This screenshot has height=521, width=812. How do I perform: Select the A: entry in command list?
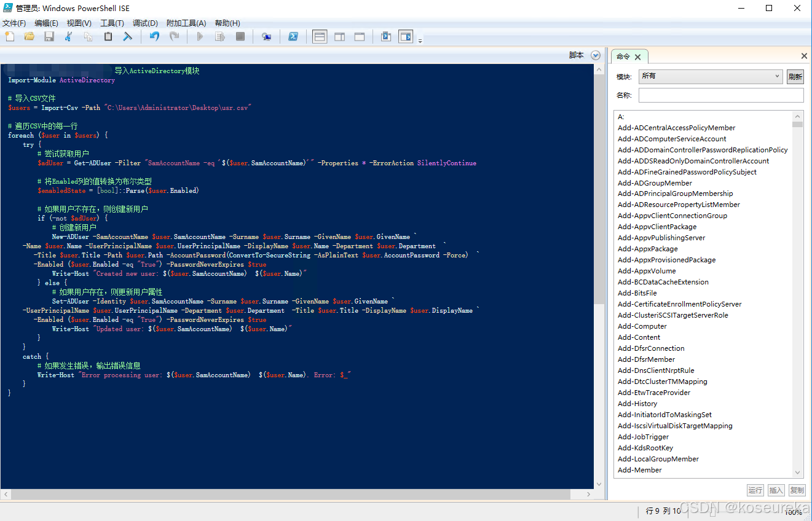point(621,117)
